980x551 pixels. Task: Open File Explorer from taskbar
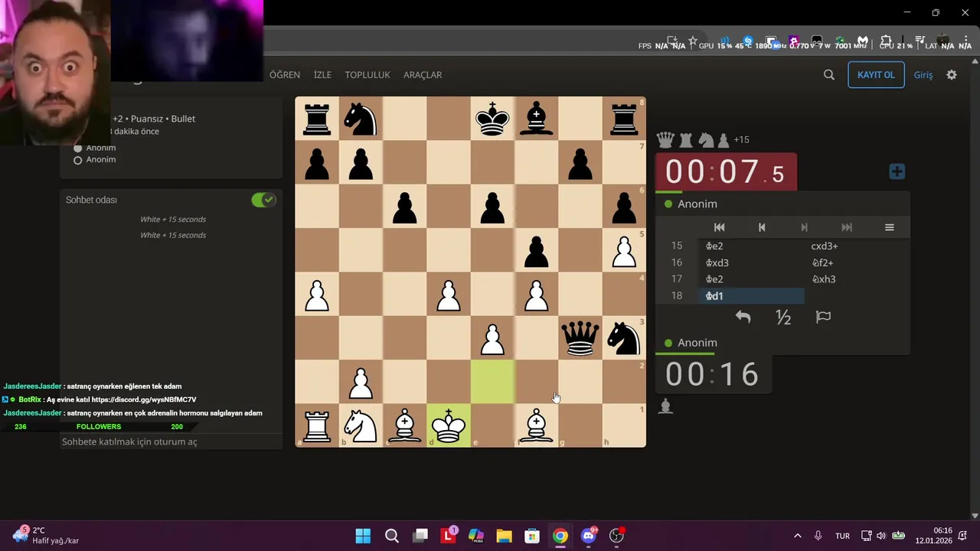click(x=504, y=536)
